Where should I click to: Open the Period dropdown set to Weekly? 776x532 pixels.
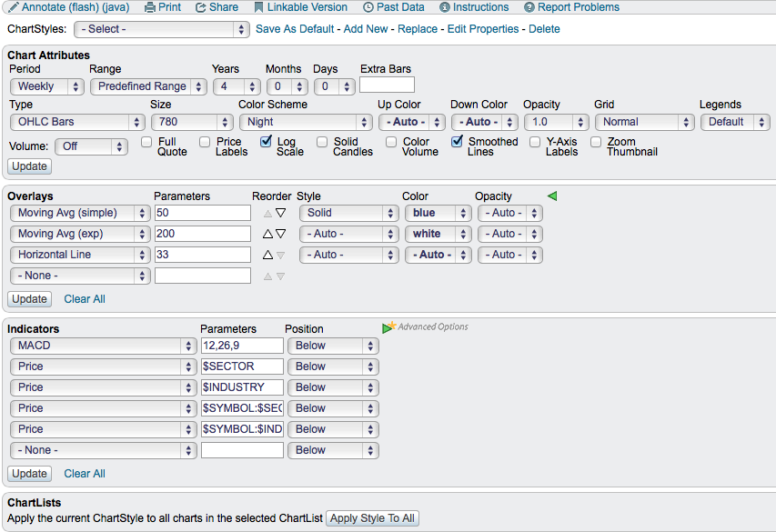(x=47, y=86)
